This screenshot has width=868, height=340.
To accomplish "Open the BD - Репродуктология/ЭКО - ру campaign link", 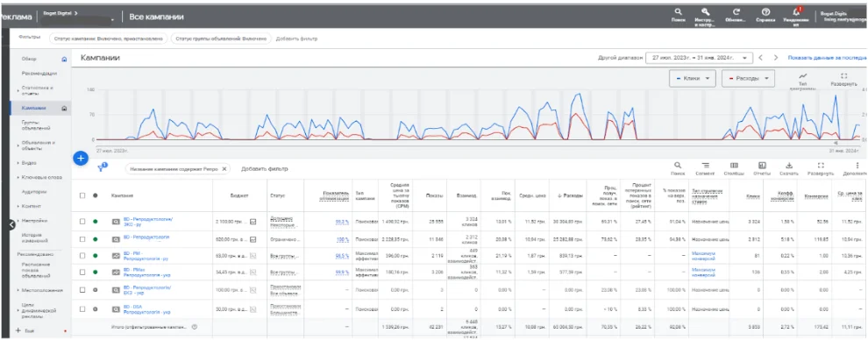I will (x=148, y=222).
